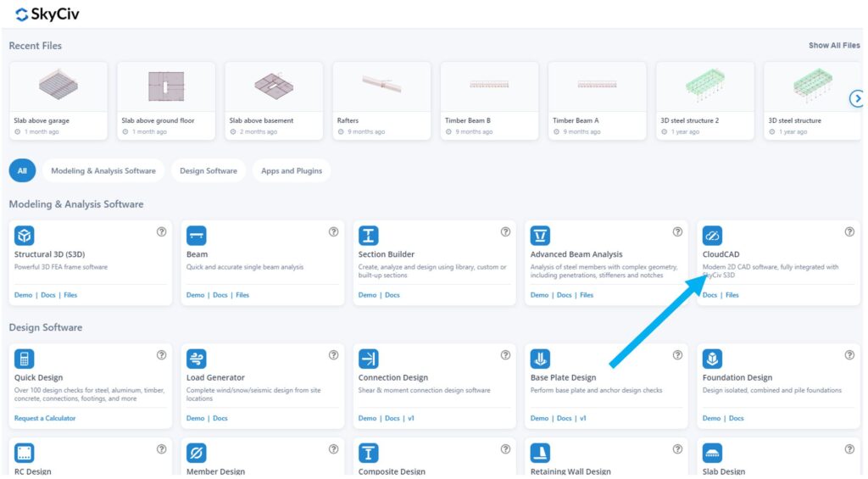The width and height of the screenshot is (868, 479).
Task: Click help icon on Composite Design card
Action: [x=505, y=449]
